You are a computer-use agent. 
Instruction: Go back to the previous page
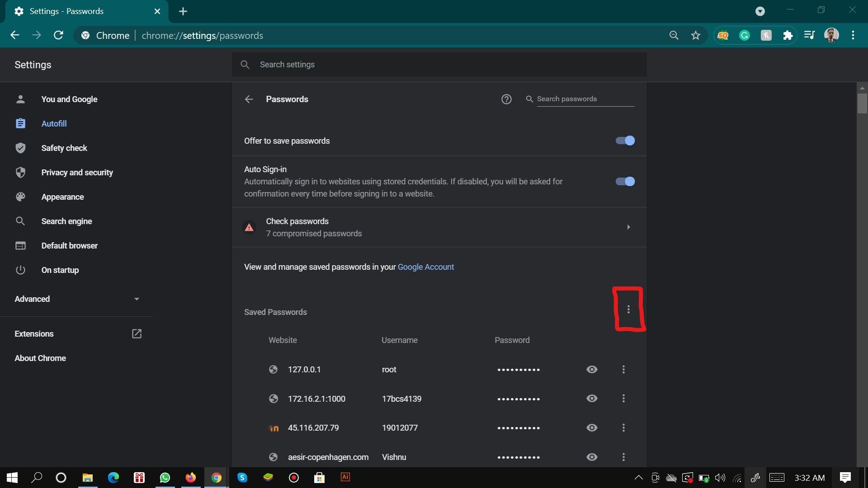point(15,35)
